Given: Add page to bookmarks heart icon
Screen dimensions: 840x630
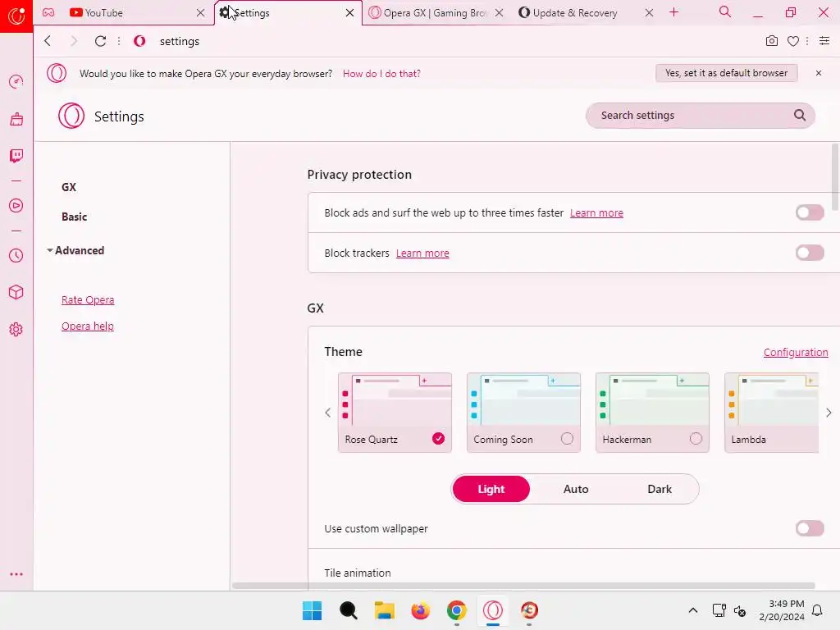Looking at the screenshot, I should coord(793,41).
